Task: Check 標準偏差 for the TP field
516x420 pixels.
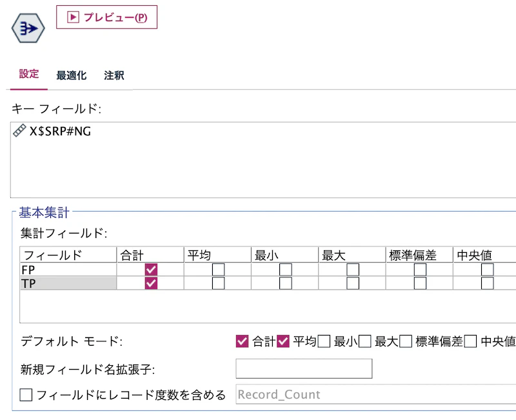Action: (x=419, y=283)
